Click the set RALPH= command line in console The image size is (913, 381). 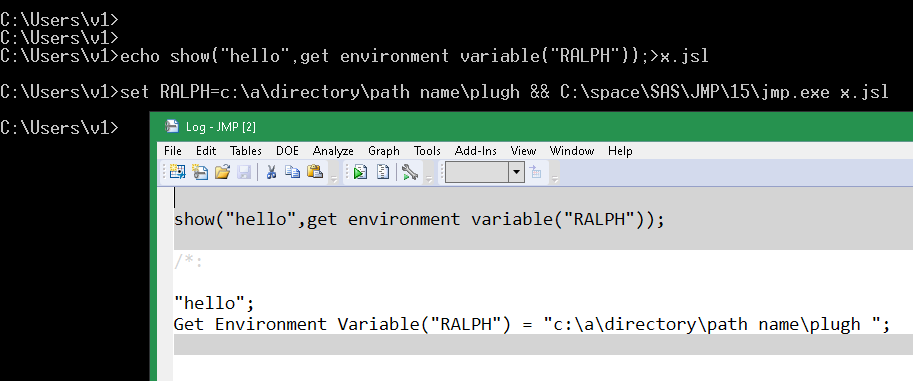(444, 92)
